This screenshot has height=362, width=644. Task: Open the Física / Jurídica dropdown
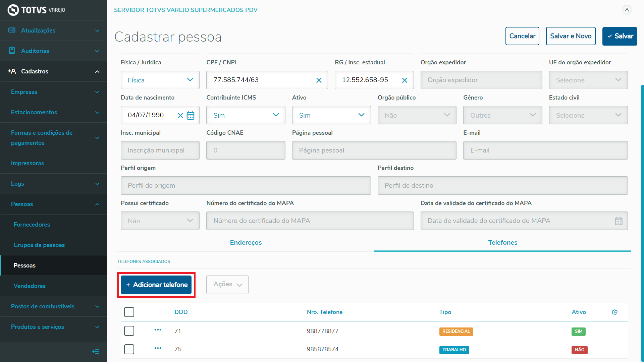[x=160, y=80]
